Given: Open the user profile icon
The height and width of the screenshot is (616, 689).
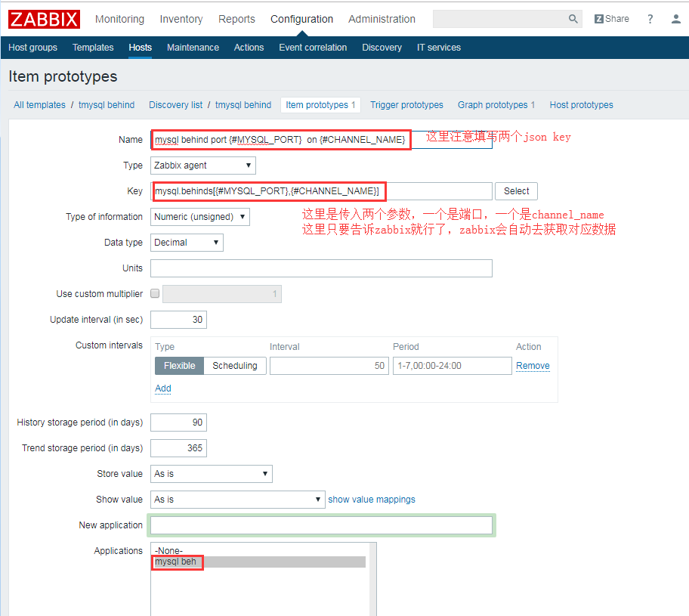Looking at the screenshot, I should pos(675,19).
